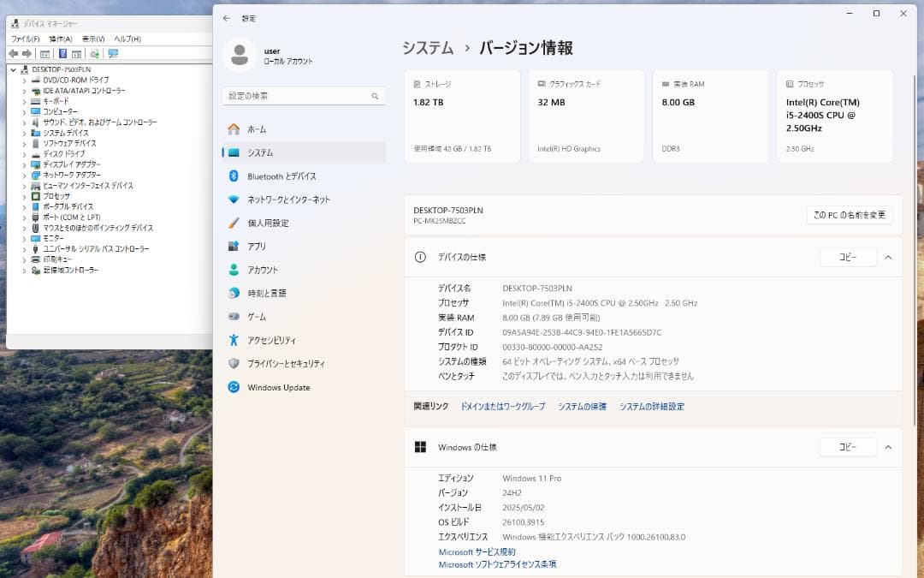Click the Help icon in Device Manager toolbar
Image resolution: width=924 pixels, height=578 pixels.
[62, 53]
